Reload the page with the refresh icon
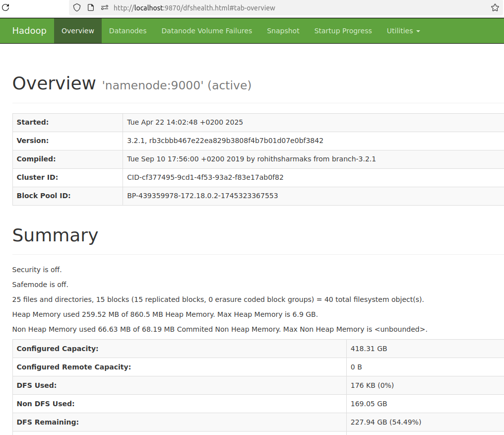Image resolution: width=504 pixels, height=435 pixels. 5,7
